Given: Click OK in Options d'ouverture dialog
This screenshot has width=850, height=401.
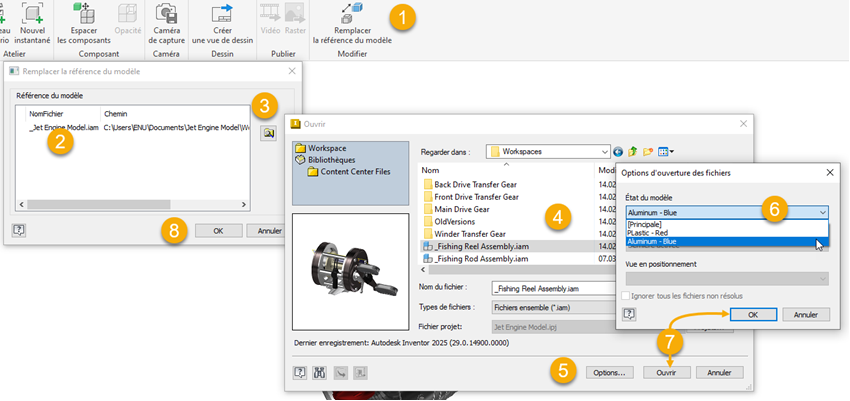Looking at the screenshot, I should pos(754,314).
